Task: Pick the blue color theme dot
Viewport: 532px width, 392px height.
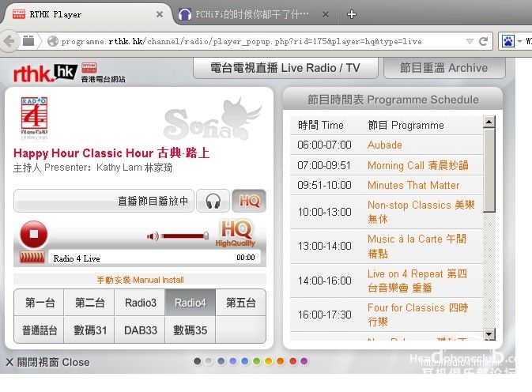Action: pyautogui.click(x=244, y=361)
